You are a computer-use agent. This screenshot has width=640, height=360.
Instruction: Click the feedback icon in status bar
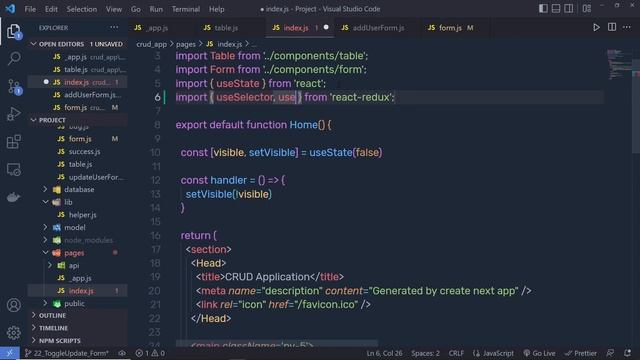tap(611, 353)
